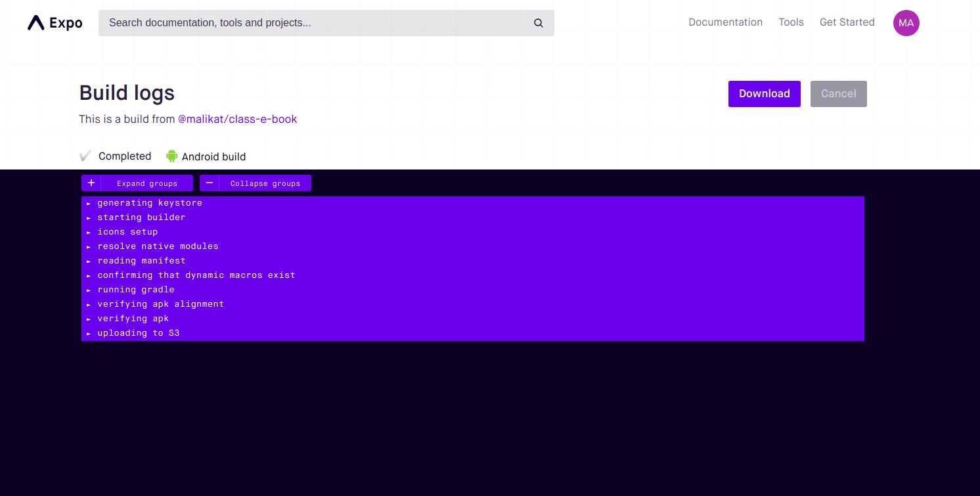Click the Android robot icon
Viewport: 980px width, 496px height.
click(171, 156)
